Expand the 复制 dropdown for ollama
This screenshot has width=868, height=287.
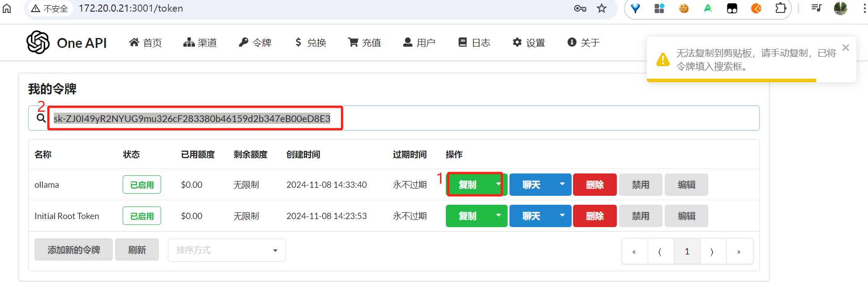click(498, 185)
